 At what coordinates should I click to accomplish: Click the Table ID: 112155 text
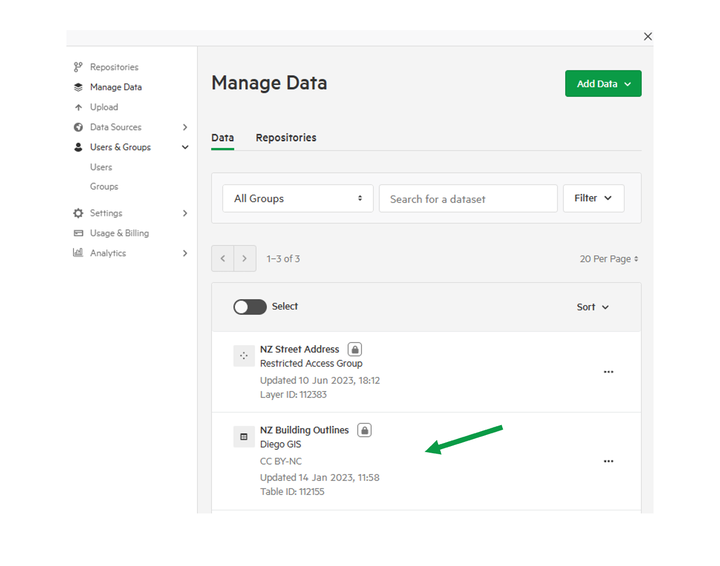pos(292,492)
